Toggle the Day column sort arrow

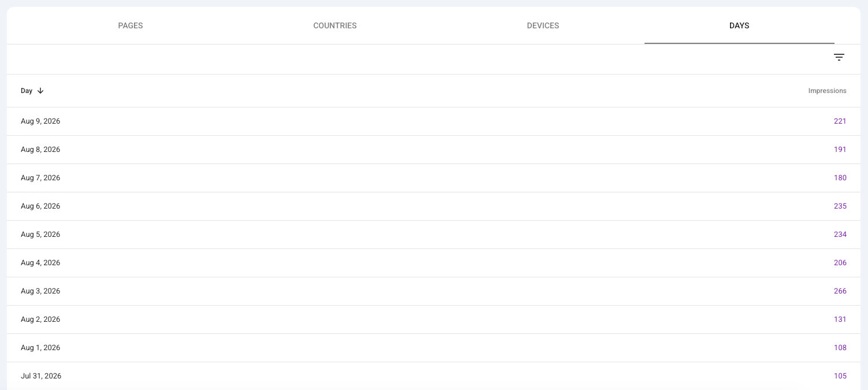tap(40, 91)
